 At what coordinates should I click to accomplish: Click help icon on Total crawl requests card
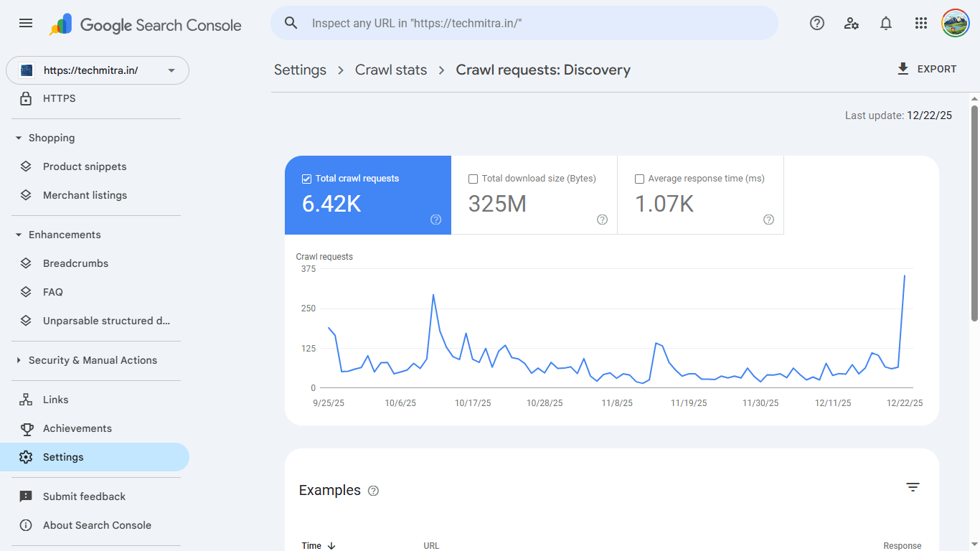[x=435, y=220]
